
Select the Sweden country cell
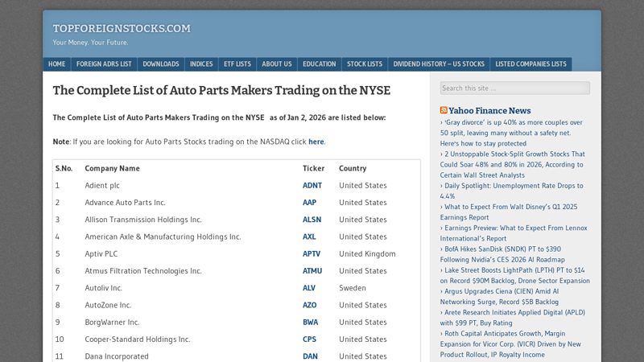pos(353,288)
